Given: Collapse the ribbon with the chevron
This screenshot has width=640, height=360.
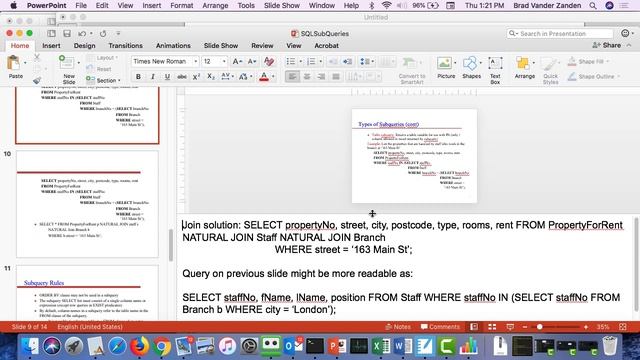Looking at the screenshot, I should 629,46.
